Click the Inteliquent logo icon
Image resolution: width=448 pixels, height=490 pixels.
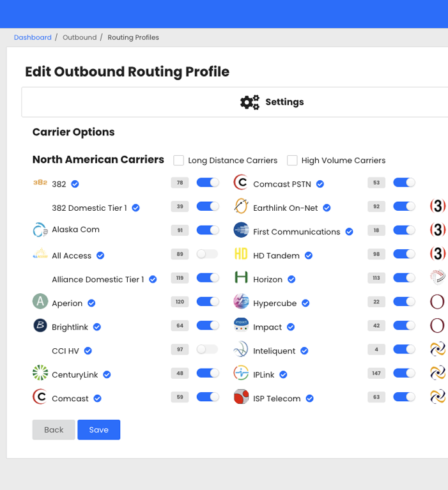[x=241, y=349]
